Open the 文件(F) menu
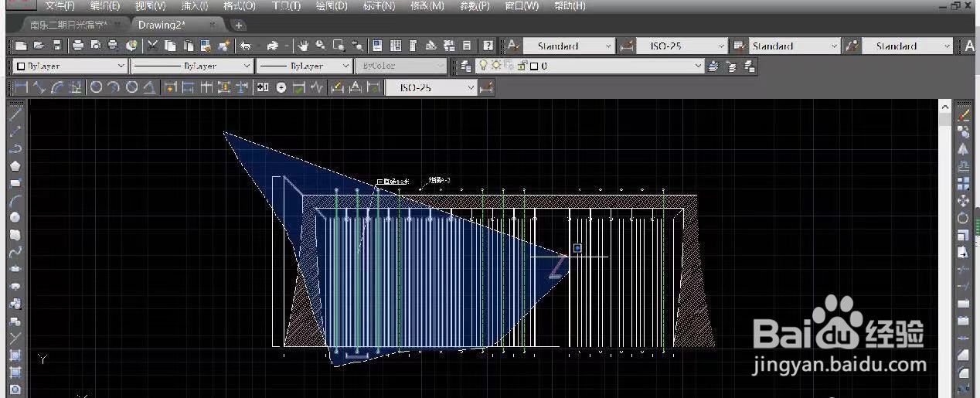980x398 pixels. [60, 5]
